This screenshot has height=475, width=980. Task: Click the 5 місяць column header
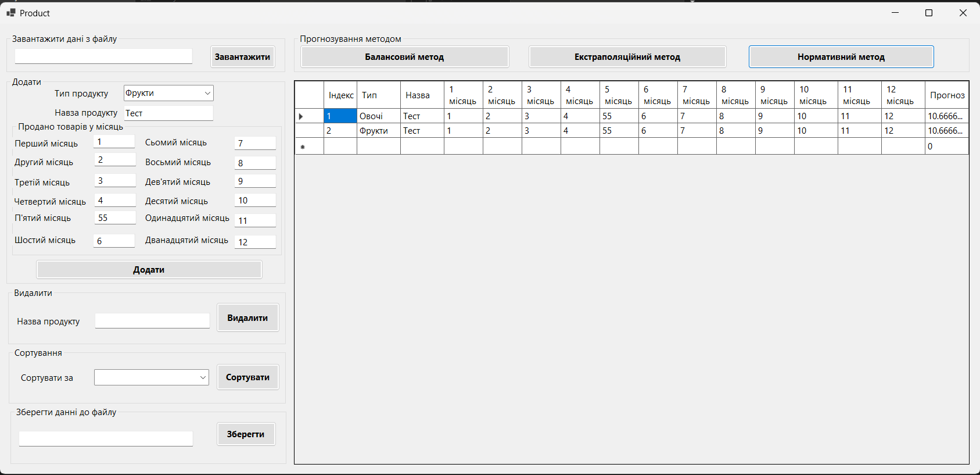(619, 95)
